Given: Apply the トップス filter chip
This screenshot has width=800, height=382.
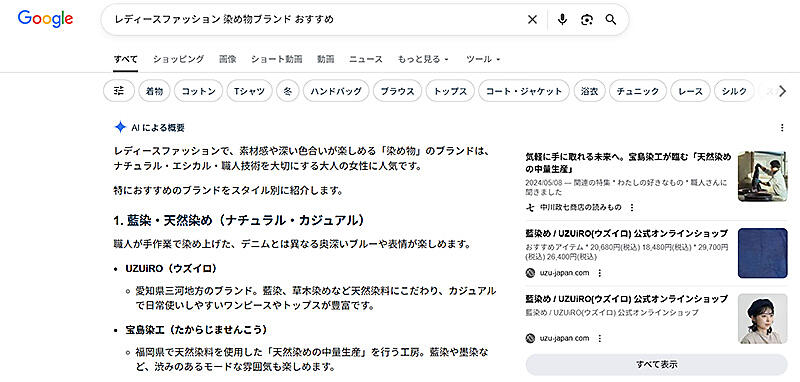Looking at the screenshot, I should (450, 91).
